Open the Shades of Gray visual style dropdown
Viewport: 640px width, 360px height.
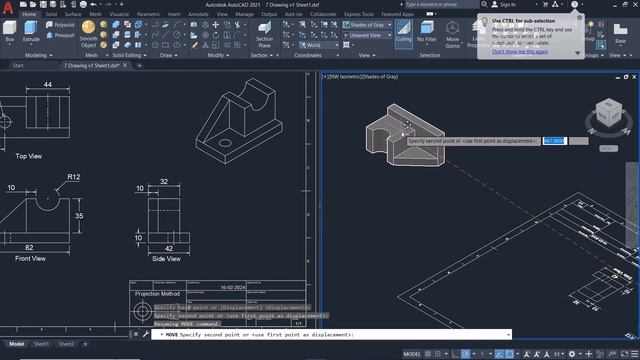point(367,25)
